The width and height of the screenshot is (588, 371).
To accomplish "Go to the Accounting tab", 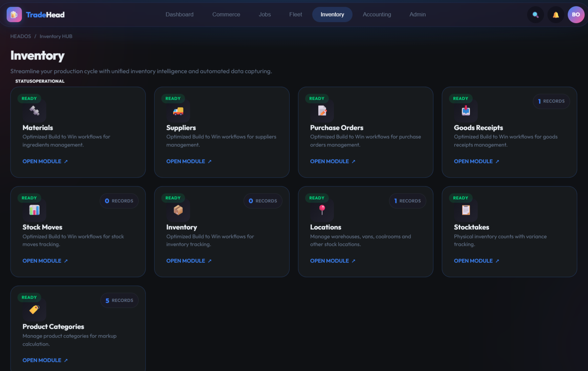I will [x=377, y=15].
